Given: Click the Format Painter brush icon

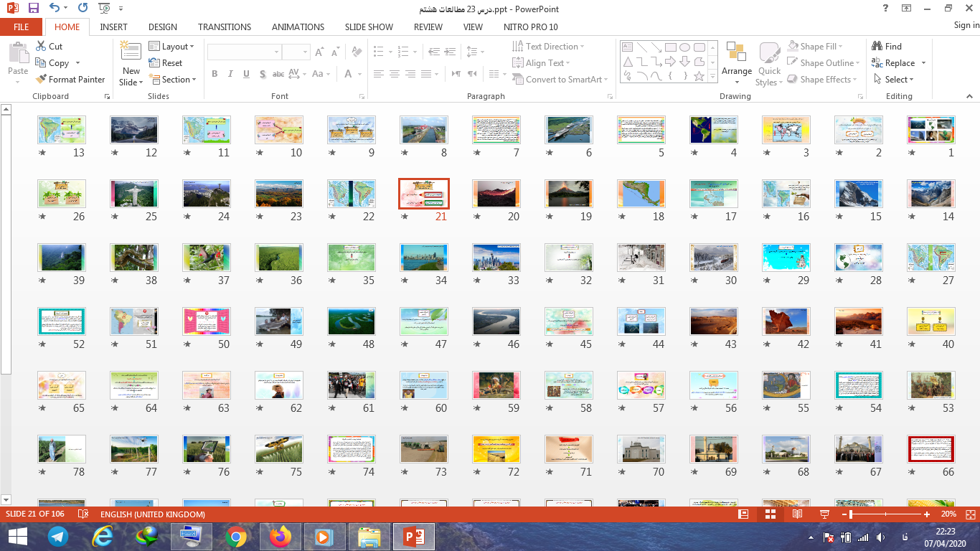Looking at the screenshot, I should (x=41, y=80).
